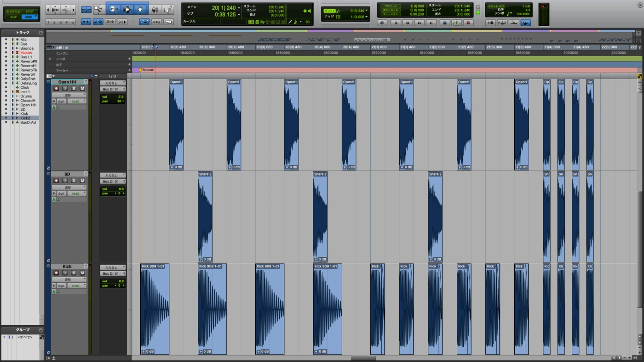The image size is (644, 362).
Task: Open the grid value dropdown
Action: pos(367,11)
